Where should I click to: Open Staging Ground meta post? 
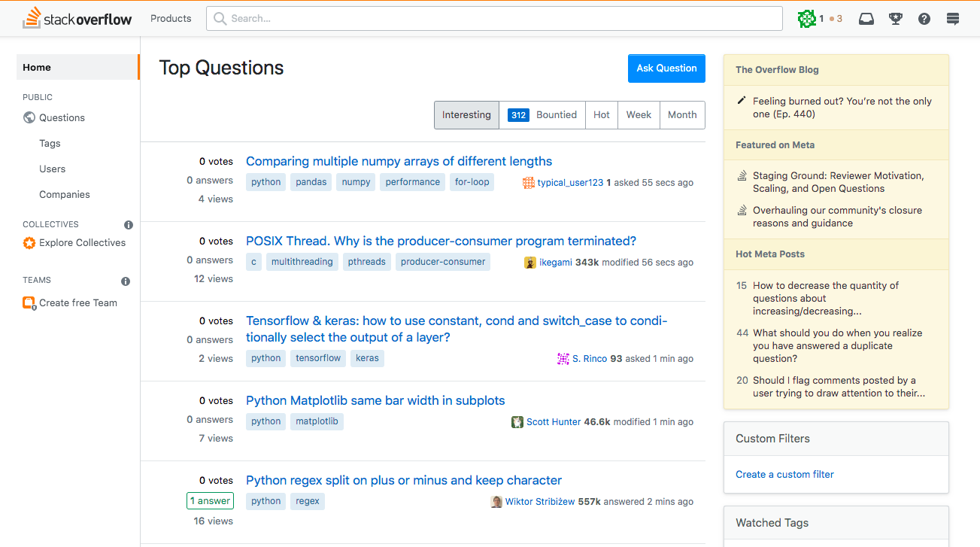(x=839, y=182)
